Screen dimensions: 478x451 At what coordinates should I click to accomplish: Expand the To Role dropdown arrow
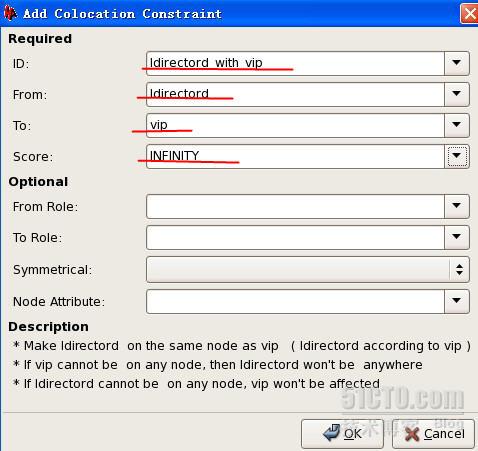click(457, 237)
